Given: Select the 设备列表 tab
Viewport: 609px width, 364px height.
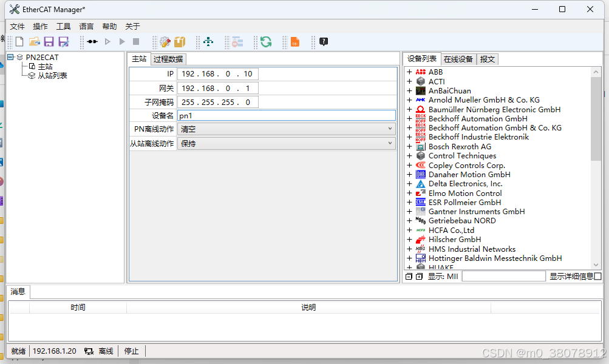Looking at the screenshot, I should coord(422,59).
